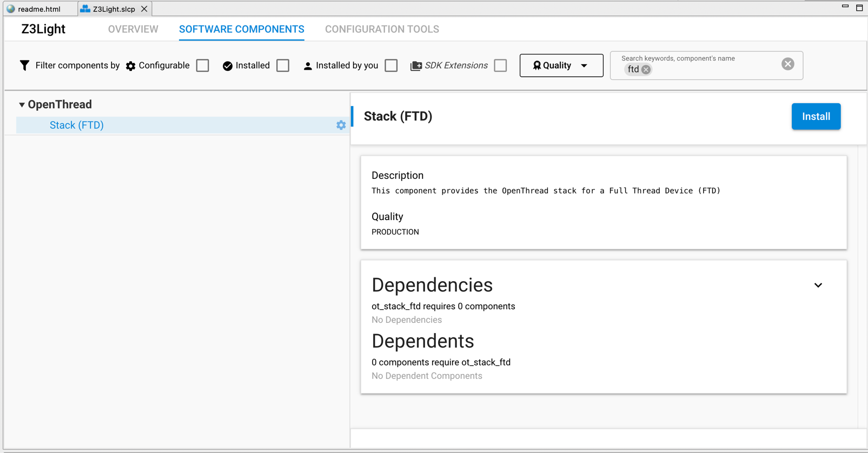Screen dimensions: 868x453
Task: Close the Z3Light.slcp editor tab
Action: coord(144,9)
